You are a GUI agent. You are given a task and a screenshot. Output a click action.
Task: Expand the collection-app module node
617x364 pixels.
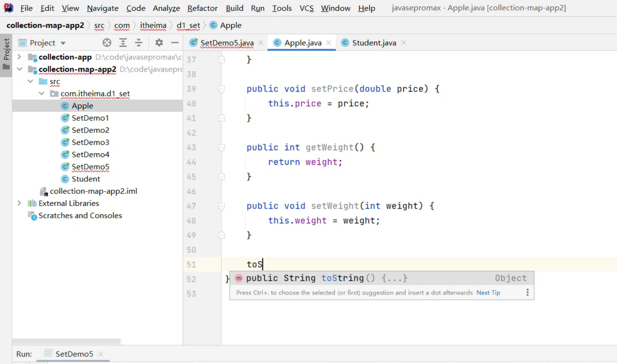pos(19,57)
